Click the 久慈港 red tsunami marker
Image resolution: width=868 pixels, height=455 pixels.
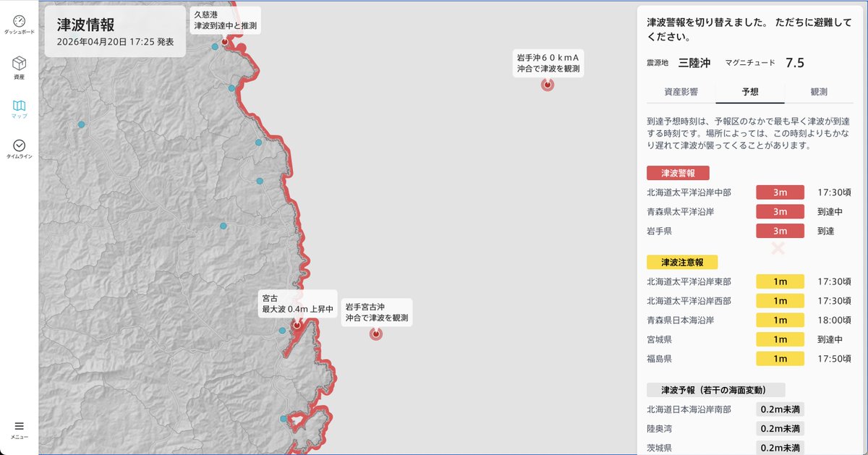pos(224,42)
